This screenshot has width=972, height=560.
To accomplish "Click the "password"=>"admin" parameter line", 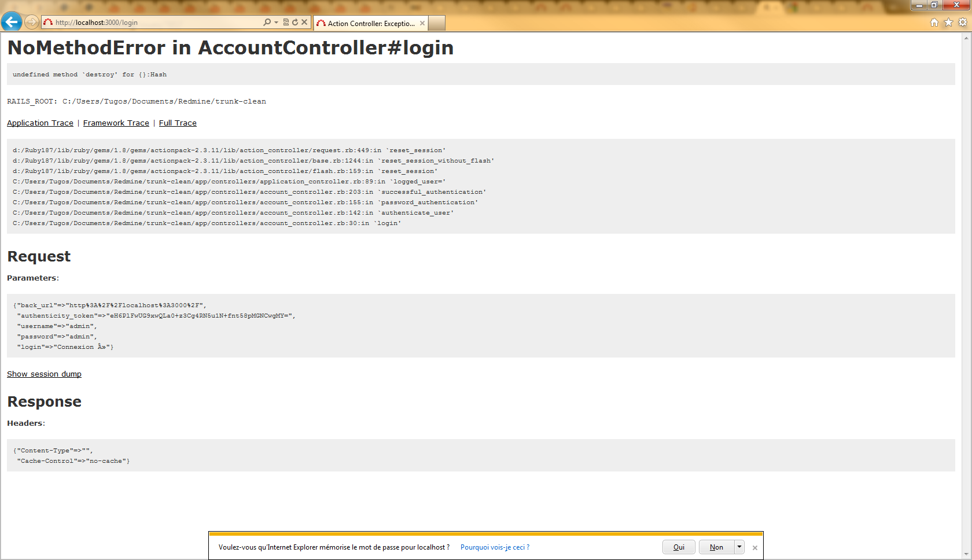I will click(x=57, y=337).
